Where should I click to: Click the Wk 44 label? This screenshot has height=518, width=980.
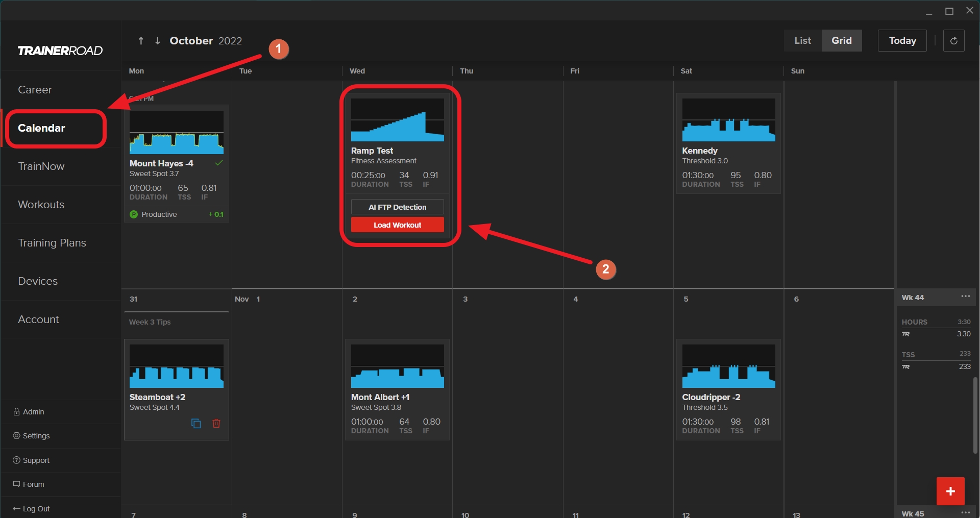[913, 298]
